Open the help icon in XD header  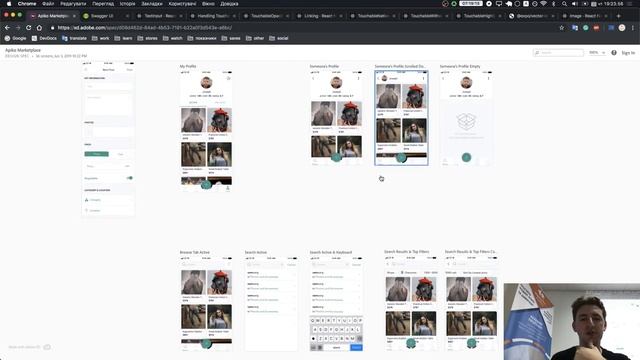click(614, 53)
